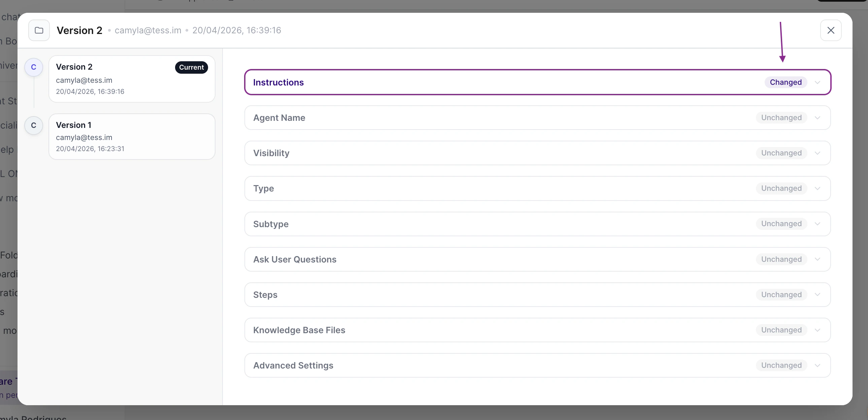Click the Instructions section title

(x=278, y=82)
